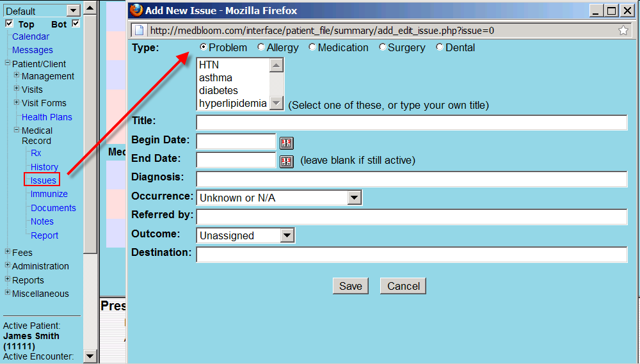Open the End Date calendar picker icon
Screen dimensions: 640x364
click(286, 161)
